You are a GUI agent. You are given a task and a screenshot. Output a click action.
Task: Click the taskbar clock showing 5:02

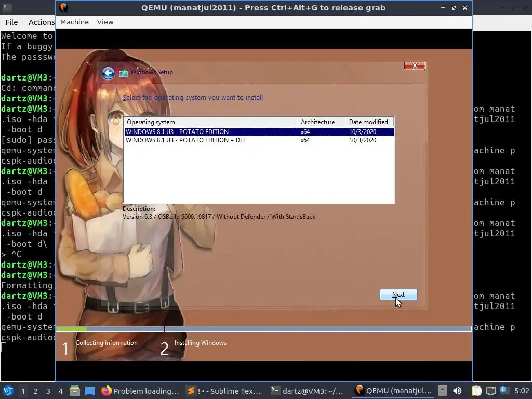[x=522, y=391]
